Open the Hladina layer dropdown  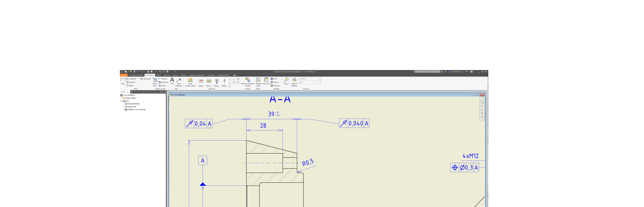(320, 79)
